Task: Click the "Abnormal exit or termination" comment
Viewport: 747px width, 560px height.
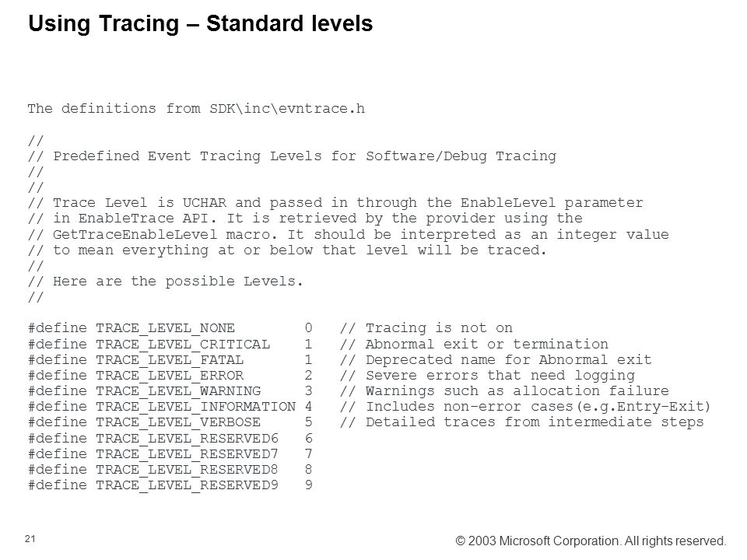Action: pyautogui.click(x=474, y=345)
